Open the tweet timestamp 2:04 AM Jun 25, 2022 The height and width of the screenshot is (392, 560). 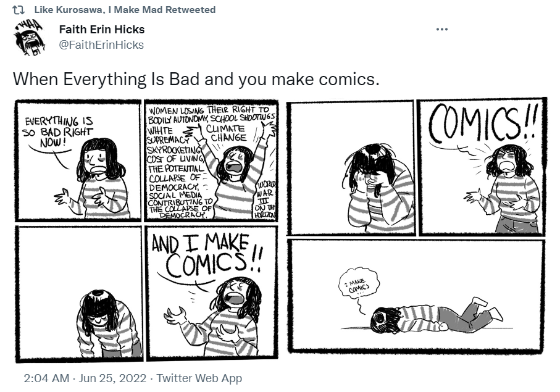pyautogui.click(x=85, y=378)
